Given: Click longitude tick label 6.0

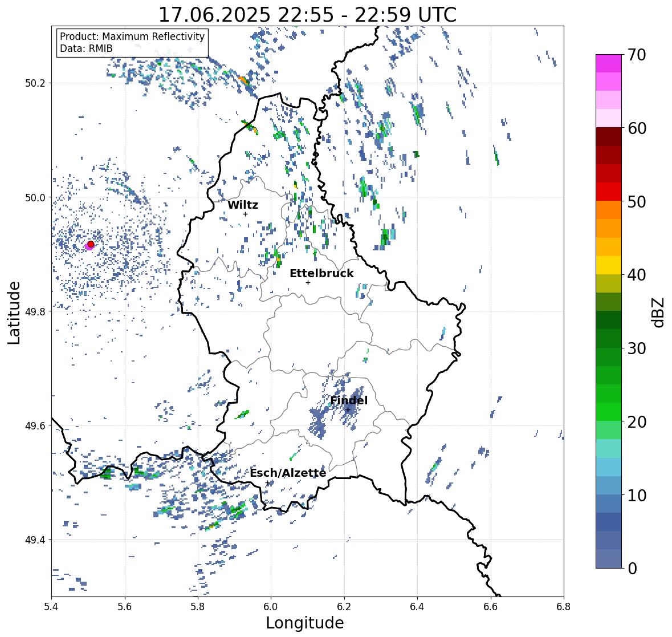Looking at the screenshot, I should [x=271, y=606].
